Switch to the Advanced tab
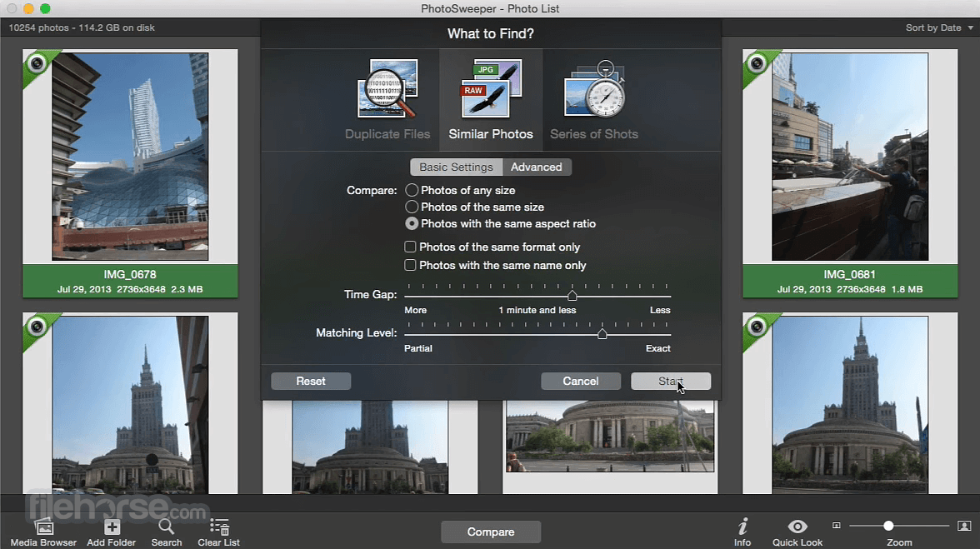This screenshot has height=549, width=980. 537,167
